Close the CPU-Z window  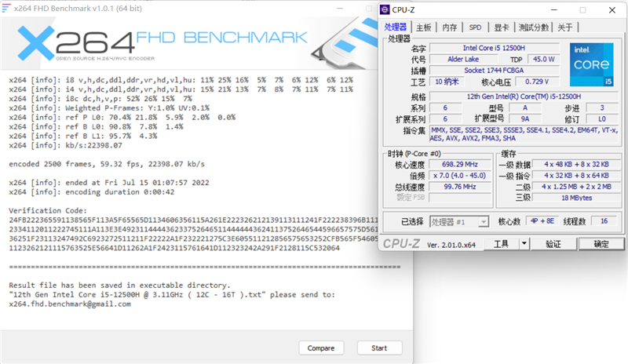tap(612, 10)
